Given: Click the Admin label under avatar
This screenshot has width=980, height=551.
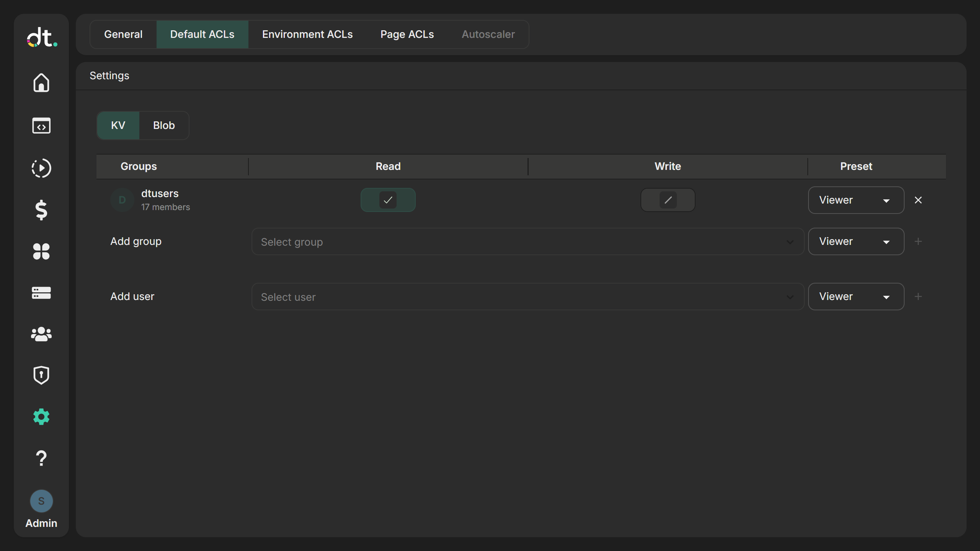Looking at the screenshot, I should click(41, 523).
